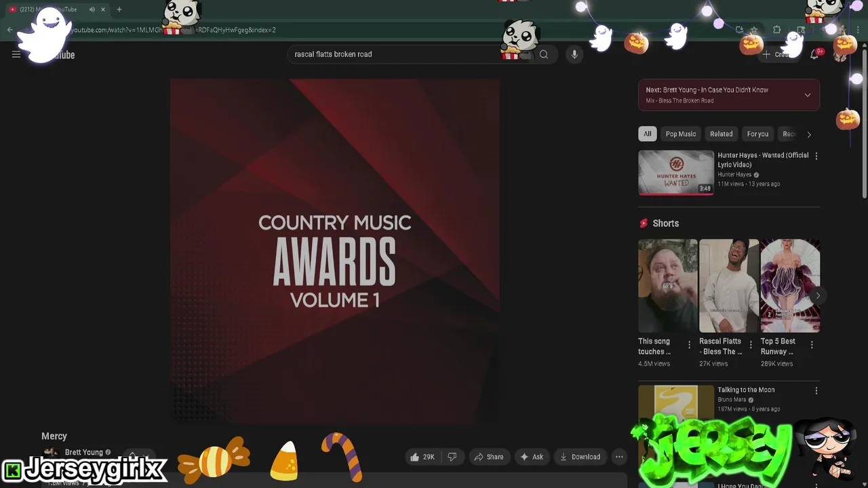The image size is (868, 488).
Task: Open Bruno Mars channel link
Action: (x=732, y=400)
